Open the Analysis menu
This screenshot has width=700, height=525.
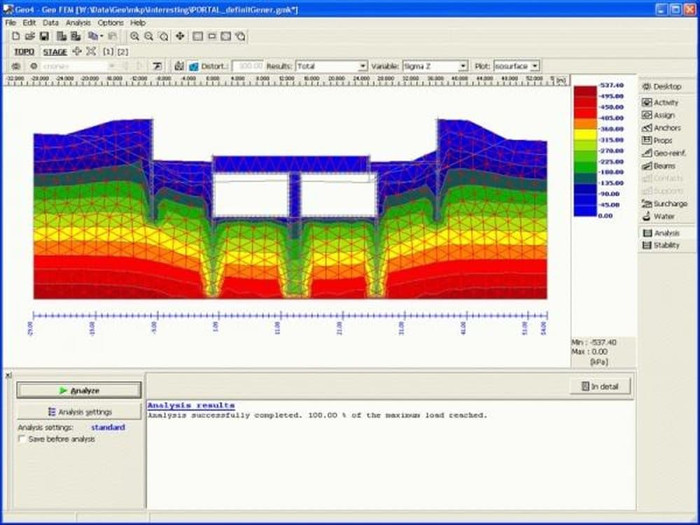[x=78, y=22]
